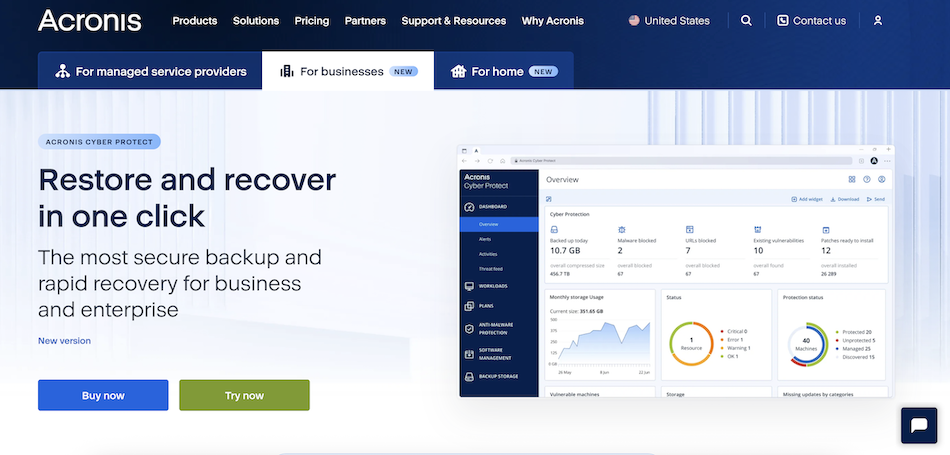Open the Solutions menu
Viewport: 950px width, 455px height.
click(x=256, y=21)
